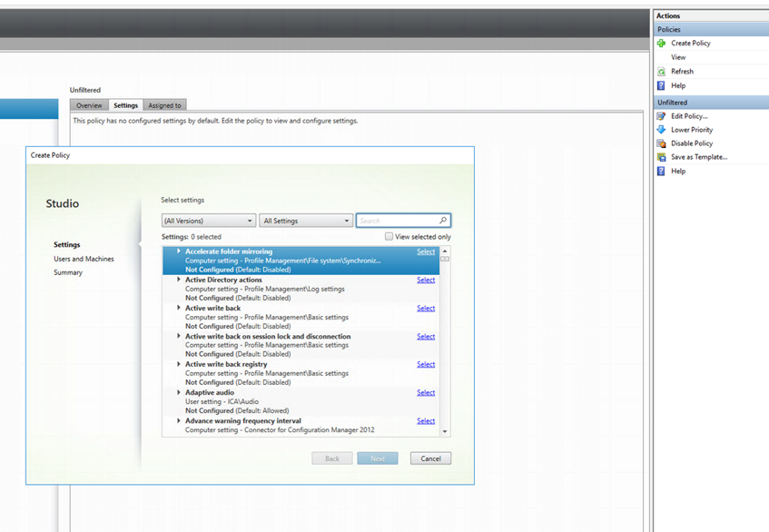
Task: Click the Policies section header
Action: pos(712,29)
